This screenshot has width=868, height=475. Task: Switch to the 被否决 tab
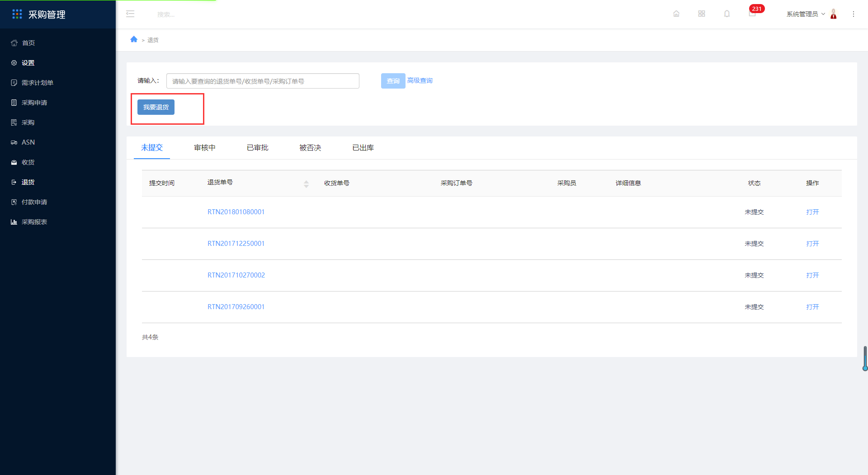(310, 148)
